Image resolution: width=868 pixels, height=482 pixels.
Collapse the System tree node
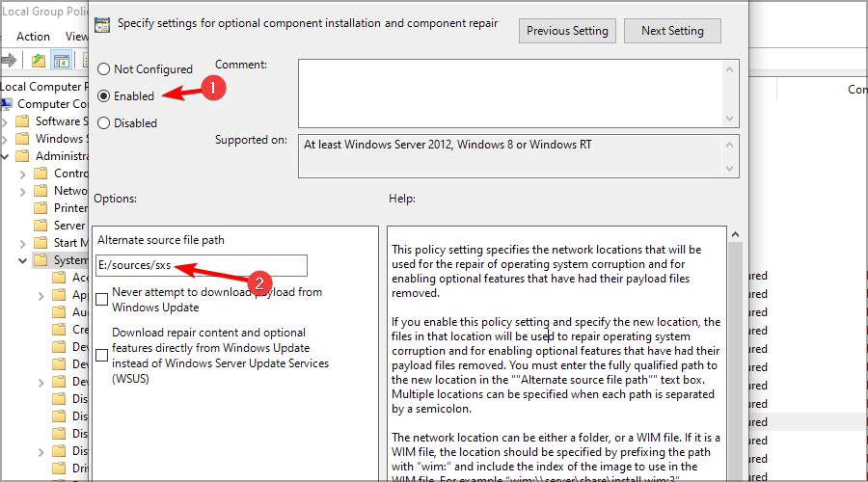23,260
